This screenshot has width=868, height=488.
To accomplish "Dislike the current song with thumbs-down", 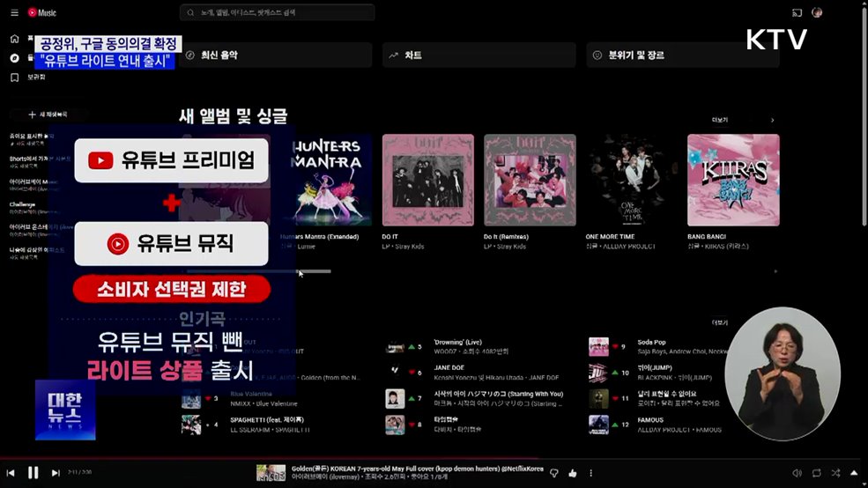I will [x=554, y=473].
